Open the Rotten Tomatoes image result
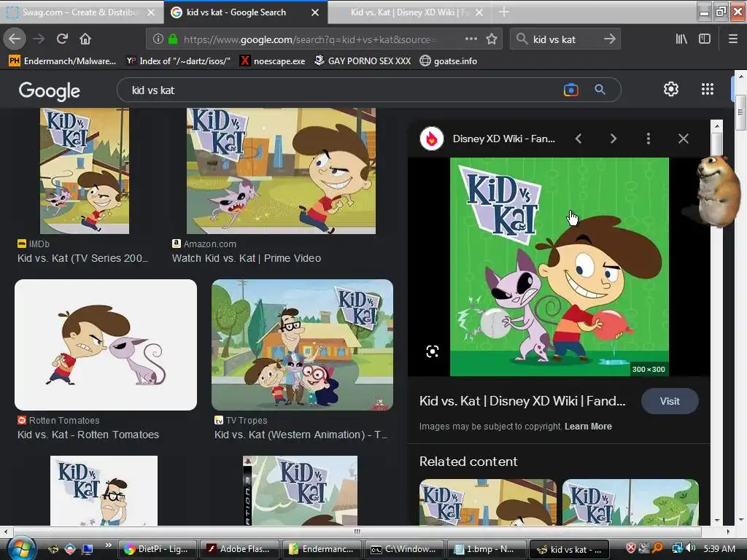The image size is (747, 560). click(x=106, y=345)
